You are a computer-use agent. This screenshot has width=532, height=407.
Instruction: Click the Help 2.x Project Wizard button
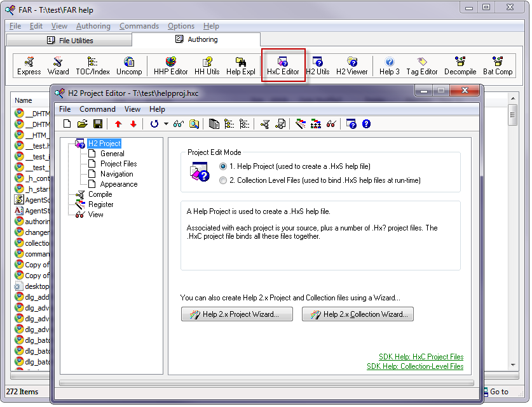(x=237, y=314)
